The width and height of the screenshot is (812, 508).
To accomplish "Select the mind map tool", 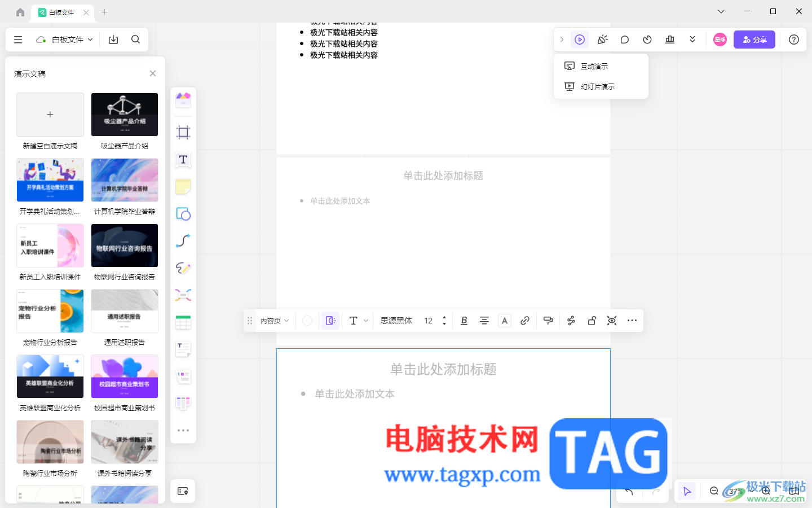I will 183,295.
